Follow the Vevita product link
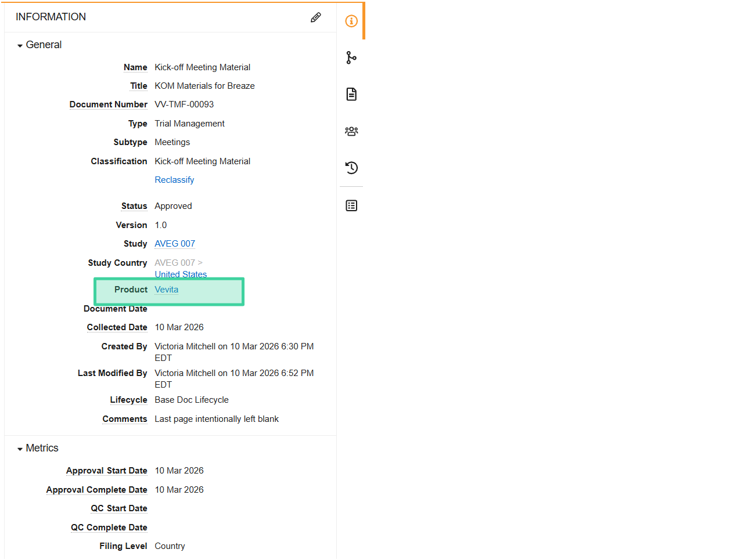This screenshot has height=560, width=755. coord(166,289)
